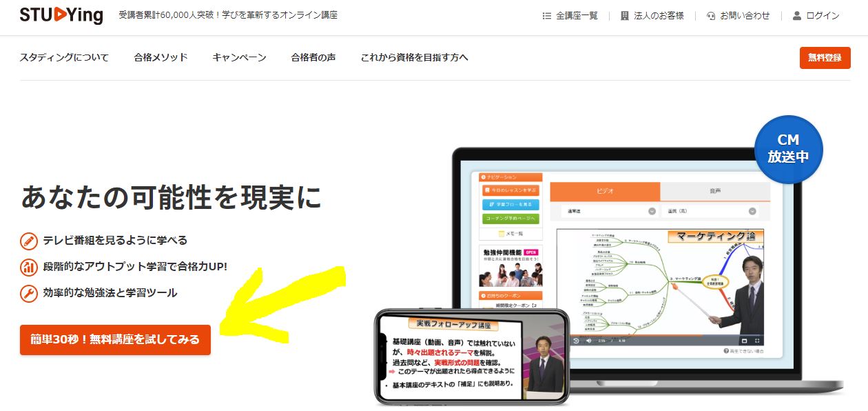Click the STUDYing logo
868x411 pixels.
tap(61, 15)
